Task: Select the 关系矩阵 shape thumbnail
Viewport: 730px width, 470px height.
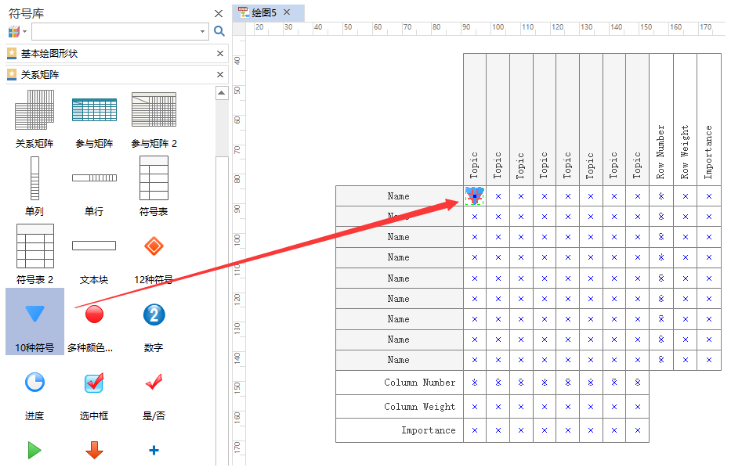Action: point(34,110)
